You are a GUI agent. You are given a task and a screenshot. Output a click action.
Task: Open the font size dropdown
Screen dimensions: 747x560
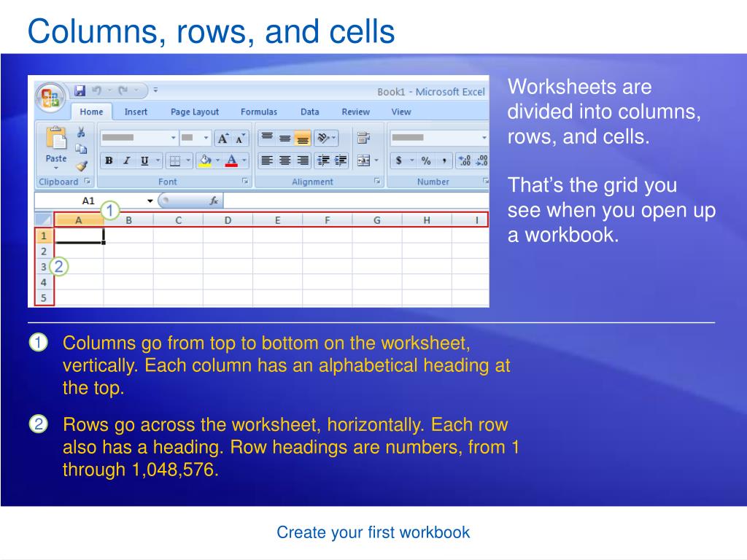206,138
